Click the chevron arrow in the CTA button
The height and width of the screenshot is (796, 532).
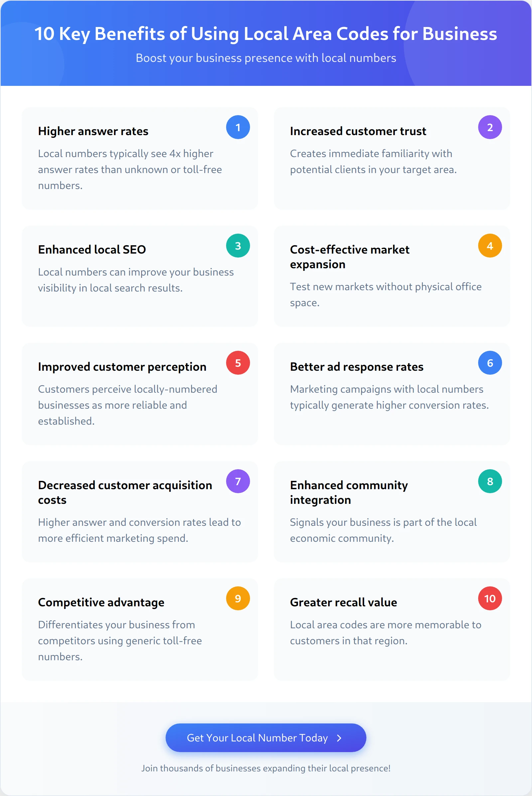pos(338,737)
